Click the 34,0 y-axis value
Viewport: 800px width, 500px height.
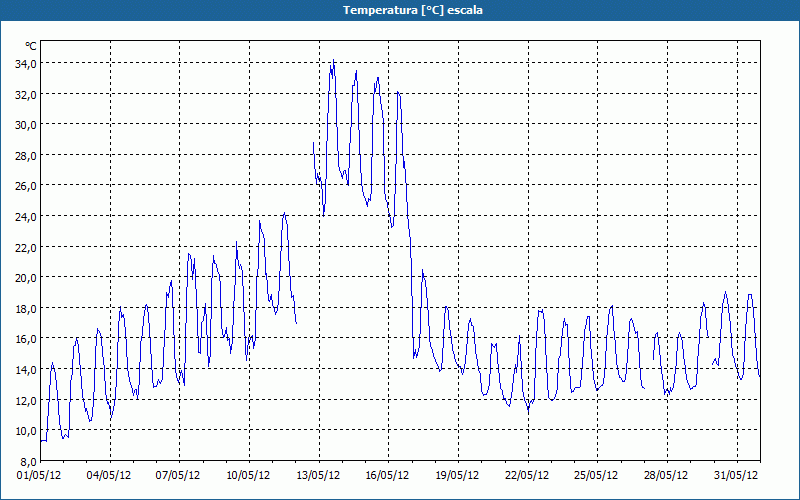point(25,64)
